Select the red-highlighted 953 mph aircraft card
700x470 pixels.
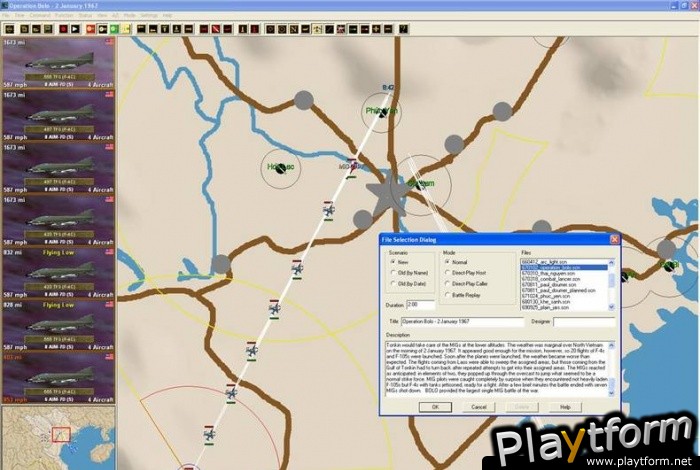tap(58, 378)
